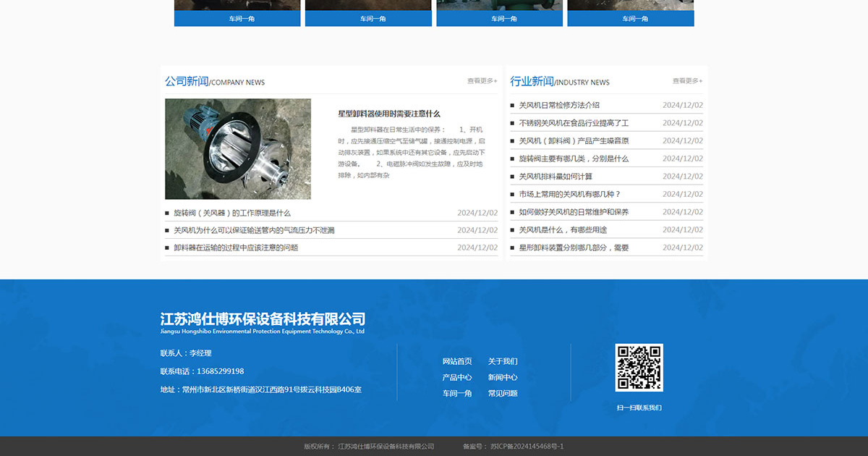The image size is (868, 456).
Task: Click the first 车间一角 blue caption bar
Action: (x=237, y=19)
